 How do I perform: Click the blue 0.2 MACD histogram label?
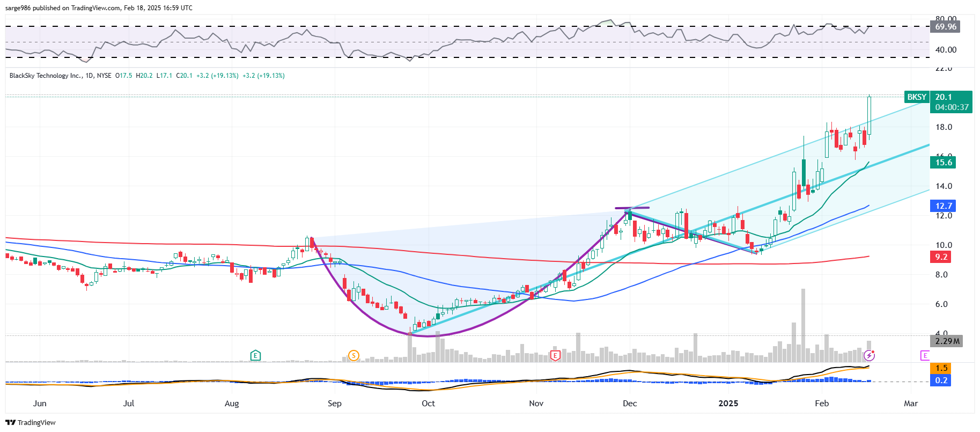click(941, 380)
